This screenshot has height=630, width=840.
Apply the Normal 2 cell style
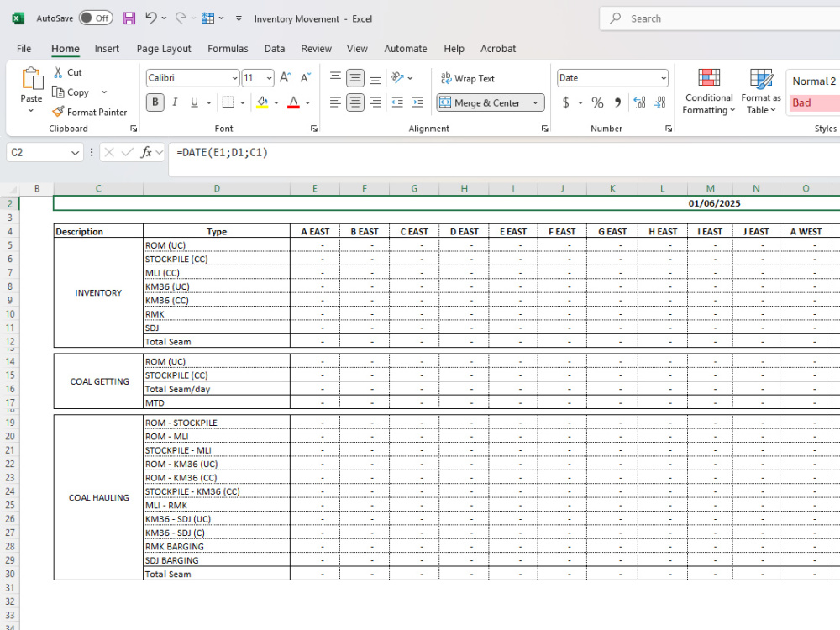[x=814, y=81]
